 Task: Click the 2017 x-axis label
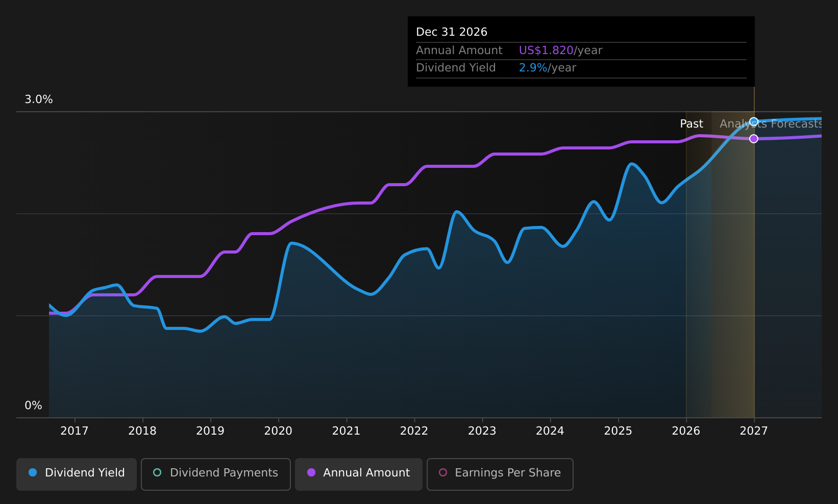[x=75, y=431]
